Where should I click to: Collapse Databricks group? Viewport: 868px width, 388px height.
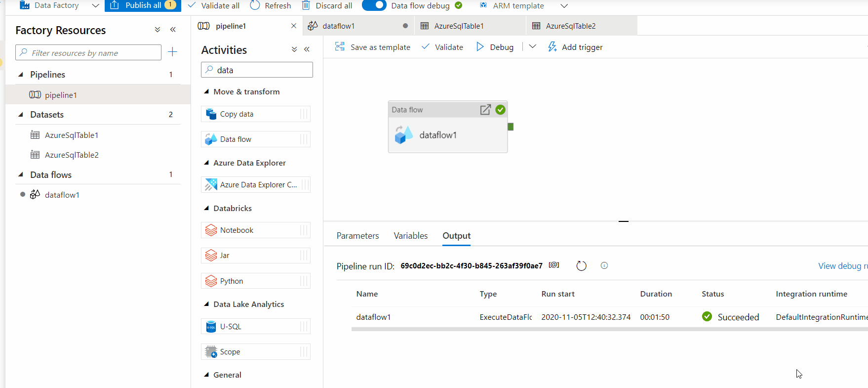point(206,209)
